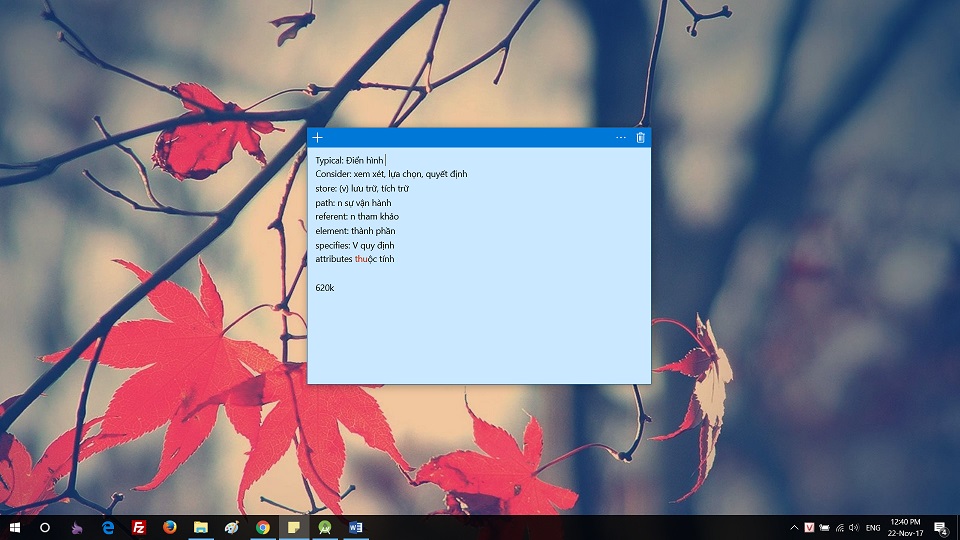Switch ENG input language indicator
This screenshot has width=960, height=540.
873,527
